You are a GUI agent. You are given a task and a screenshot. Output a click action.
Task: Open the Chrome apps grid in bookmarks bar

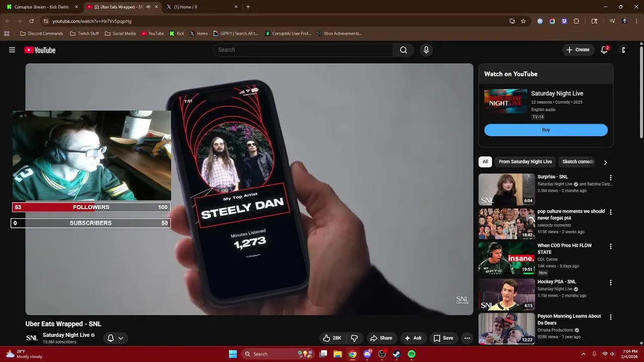(x=7, y=34)
